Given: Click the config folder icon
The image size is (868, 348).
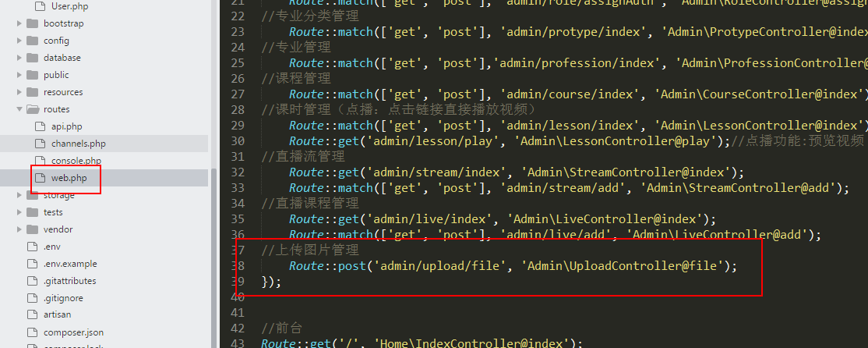Looking at the screenshot, I should (32, 41).
